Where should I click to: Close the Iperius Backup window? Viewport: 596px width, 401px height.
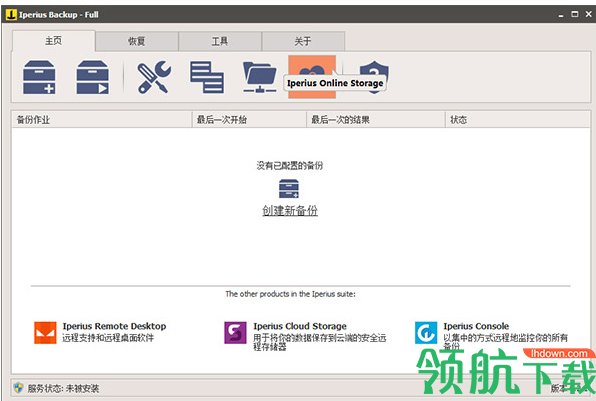588,14
